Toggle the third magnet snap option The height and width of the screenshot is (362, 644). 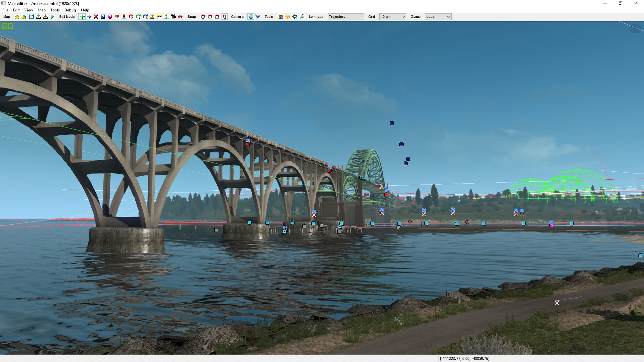tap(217, 17)
